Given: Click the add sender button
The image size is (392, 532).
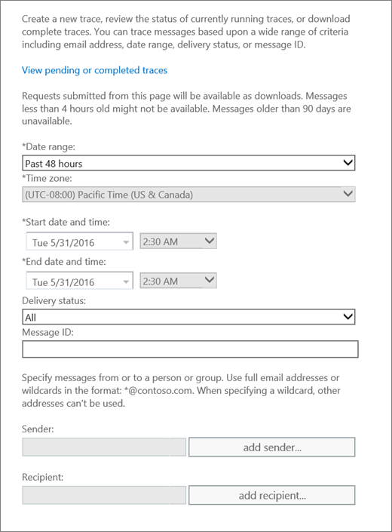Looking at the screenshot, I should coord(271,447).
